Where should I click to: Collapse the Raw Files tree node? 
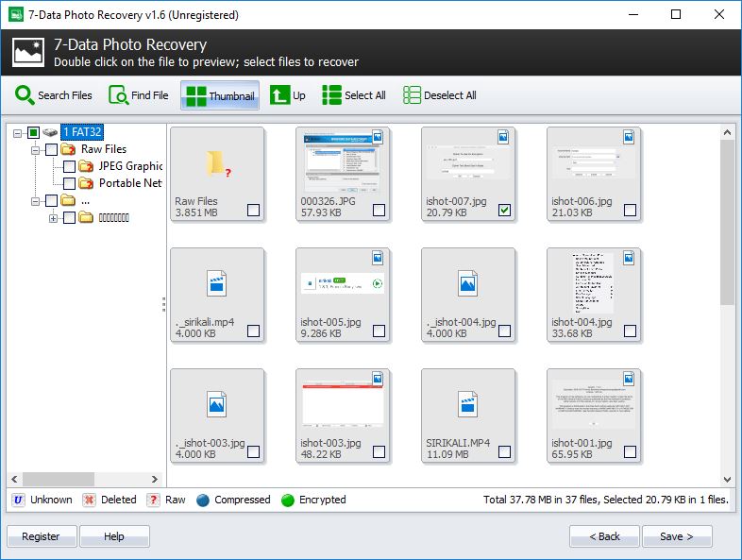36,150
